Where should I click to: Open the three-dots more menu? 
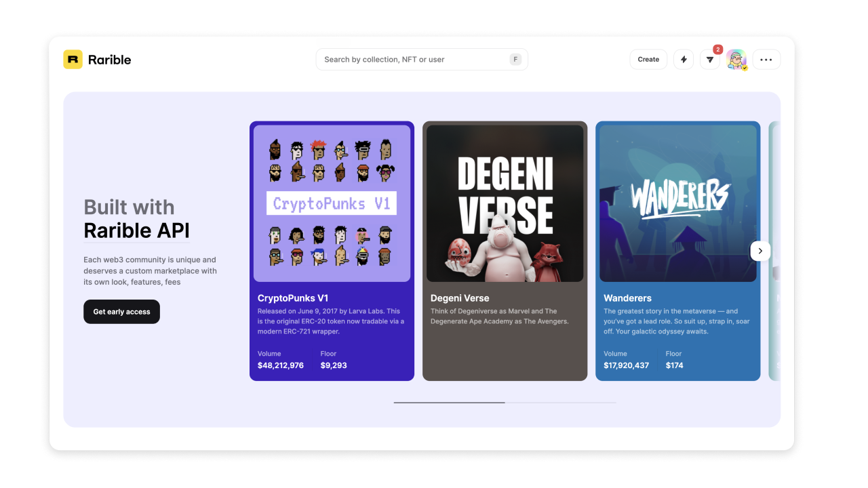point(766,60)
